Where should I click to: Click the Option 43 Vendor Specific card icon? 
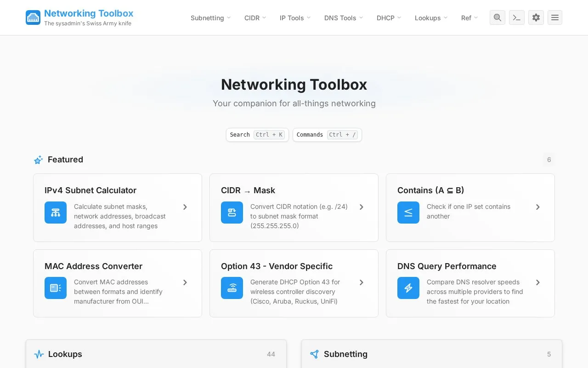[x=232, y=288]
